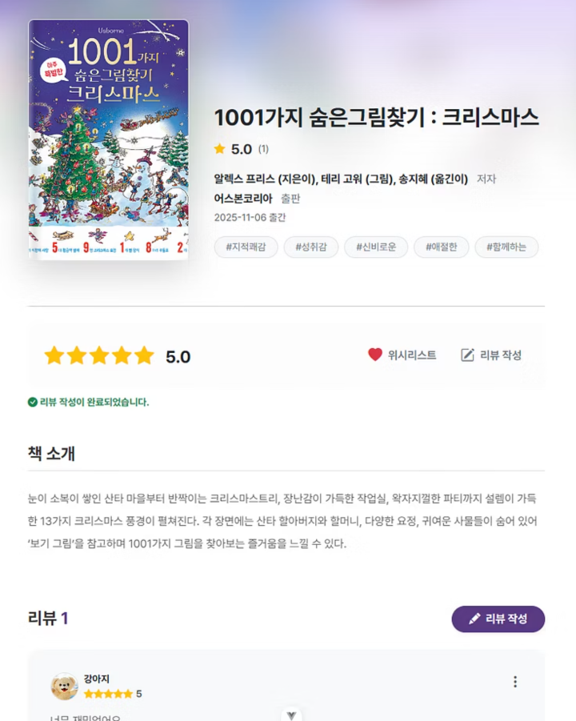
Task: Click the green checkmark completion icon
Action: [x=33, y=402]
